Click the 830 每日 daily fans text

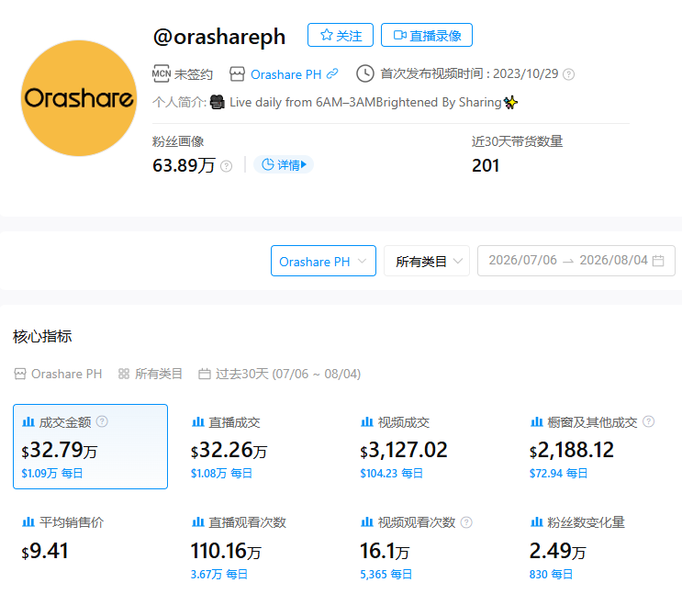(551, 575)
